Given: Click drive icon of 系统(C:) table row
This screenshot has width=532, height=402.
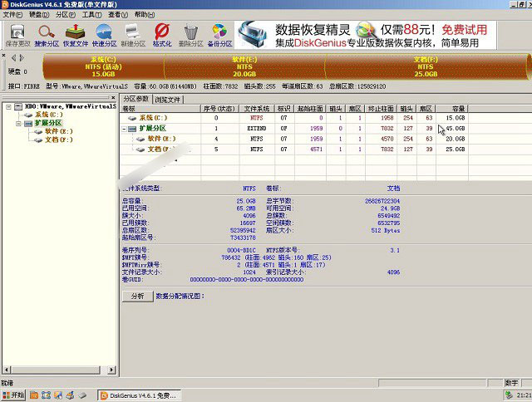Looking at the screenshot, I should click(x=132, y=118).
